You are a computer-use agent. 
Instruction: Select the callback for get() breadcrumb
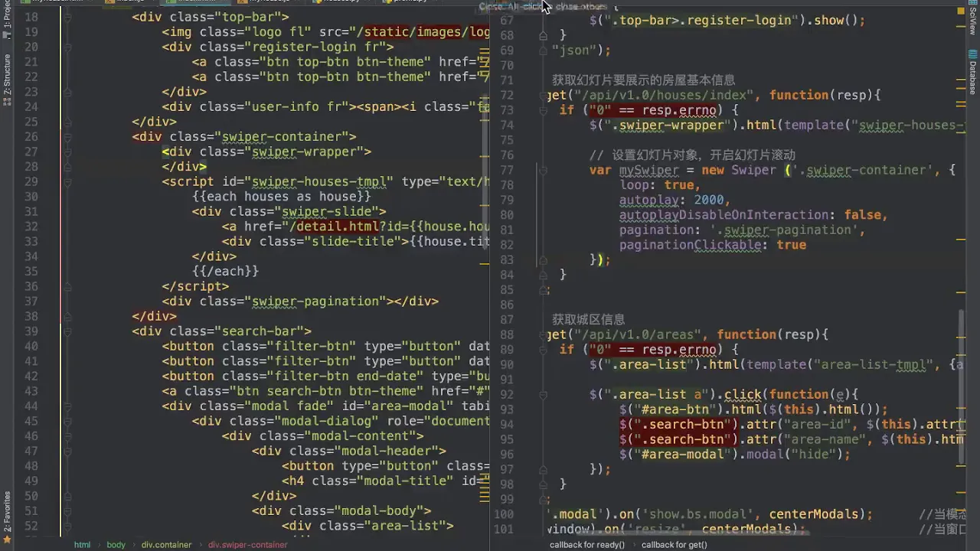click(x=674, y=545)
